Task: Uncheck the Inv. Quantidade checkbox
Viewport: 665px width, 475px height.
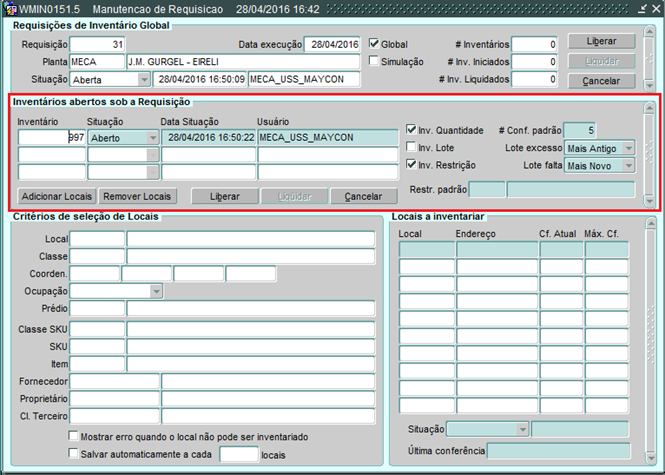Action: tap(412, 130)
